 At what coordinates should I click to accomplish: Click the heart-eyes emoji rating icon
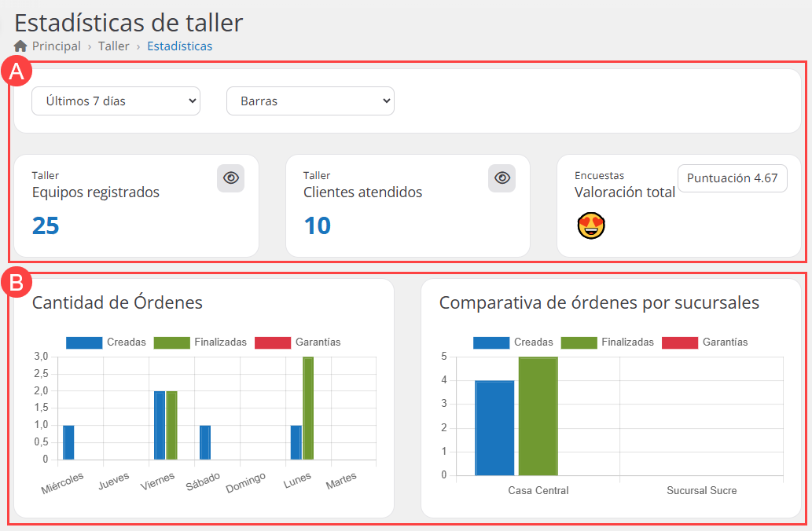590,225
